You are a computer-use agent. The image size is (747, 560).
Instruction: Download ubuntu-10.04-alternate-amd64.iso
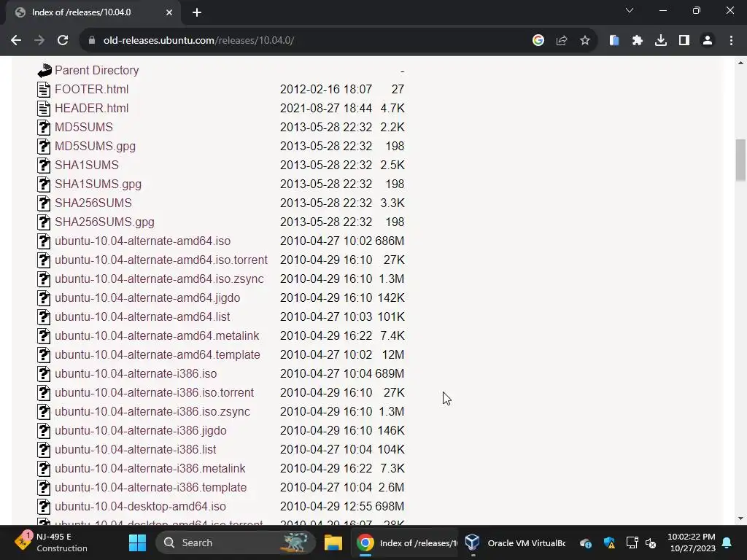142,241
